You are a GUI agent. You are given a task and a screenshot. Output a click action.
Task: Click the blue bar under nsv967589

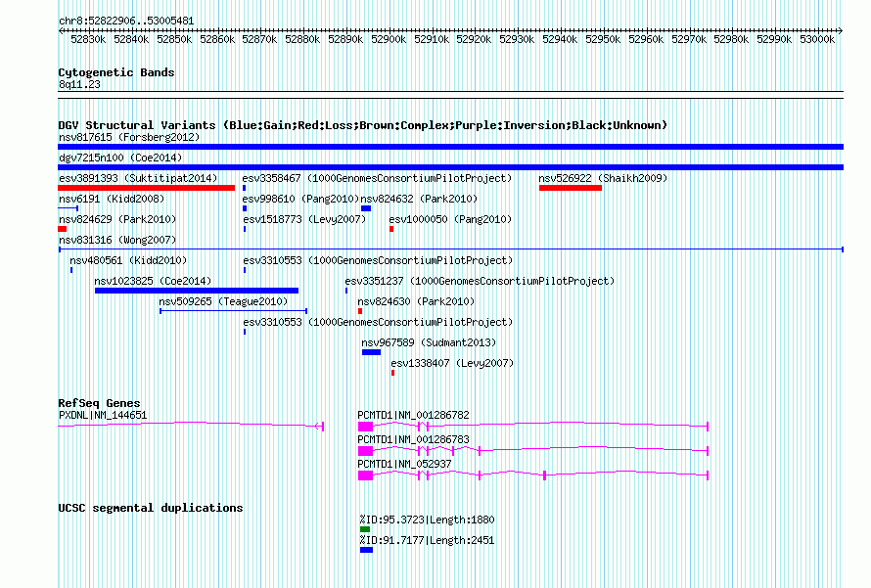pyautogui.click(x=371, y=352)
